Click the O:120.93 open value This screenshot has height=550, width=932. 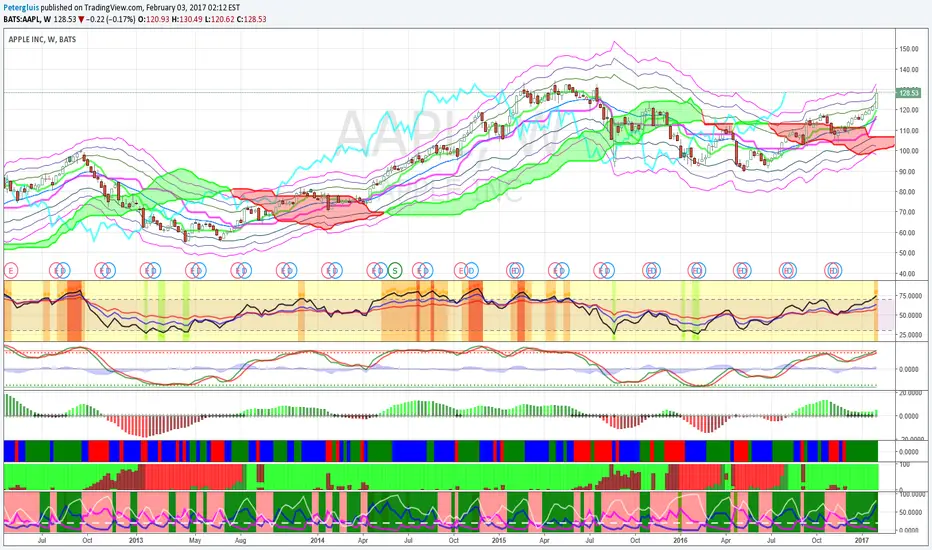click(154, 19)
